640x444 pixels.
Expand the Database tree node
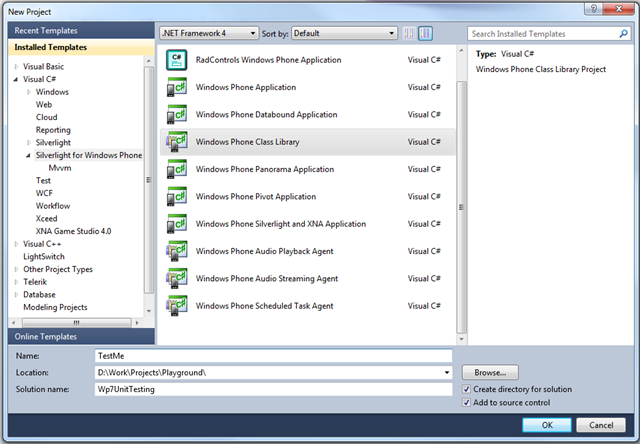(x=16, y=295)
